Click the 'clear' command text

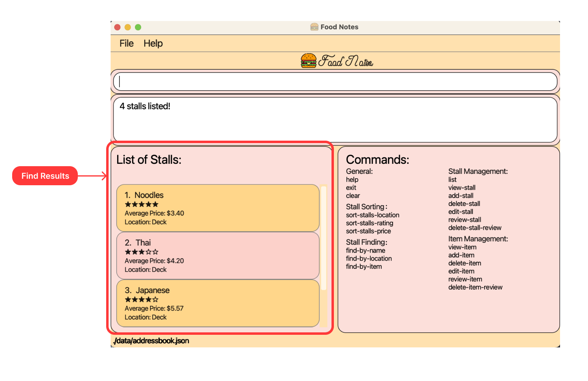tap(353, 196)
